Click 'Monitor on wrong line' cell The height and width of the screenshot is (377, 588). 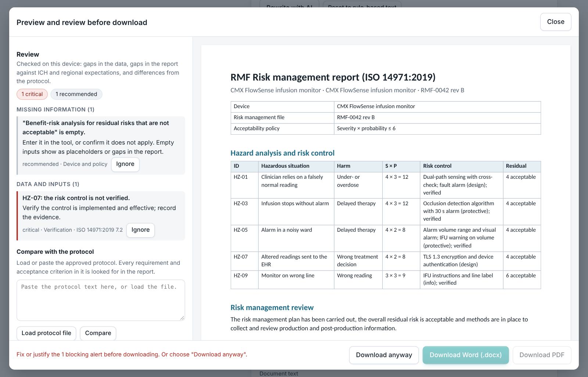click(296, 280)
